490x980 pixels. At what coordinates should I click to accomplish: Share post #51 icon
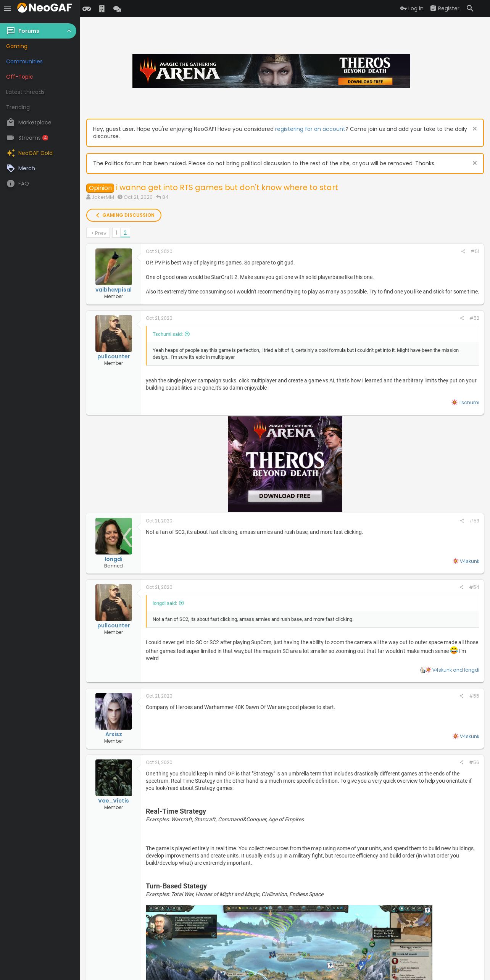click(x=463, y=251)
